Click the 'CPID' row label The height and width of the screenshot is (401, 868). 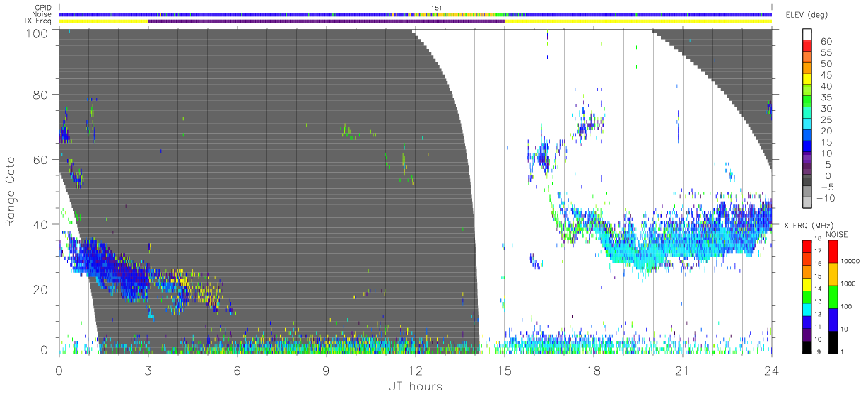pyautogui.click(x=45, y=8)
